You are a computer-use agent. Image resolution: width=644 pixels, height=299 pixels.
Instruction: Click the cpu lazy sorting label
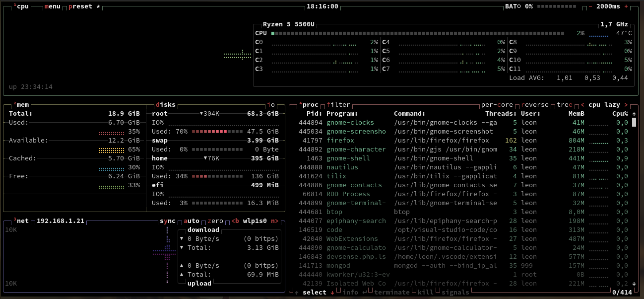604,105
